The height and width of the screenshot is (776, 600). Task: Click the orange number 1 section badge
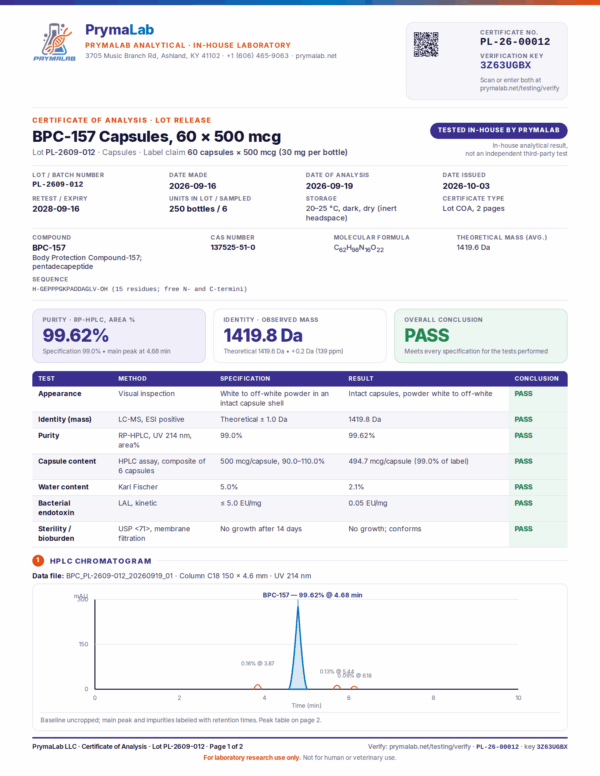(38, 560)
